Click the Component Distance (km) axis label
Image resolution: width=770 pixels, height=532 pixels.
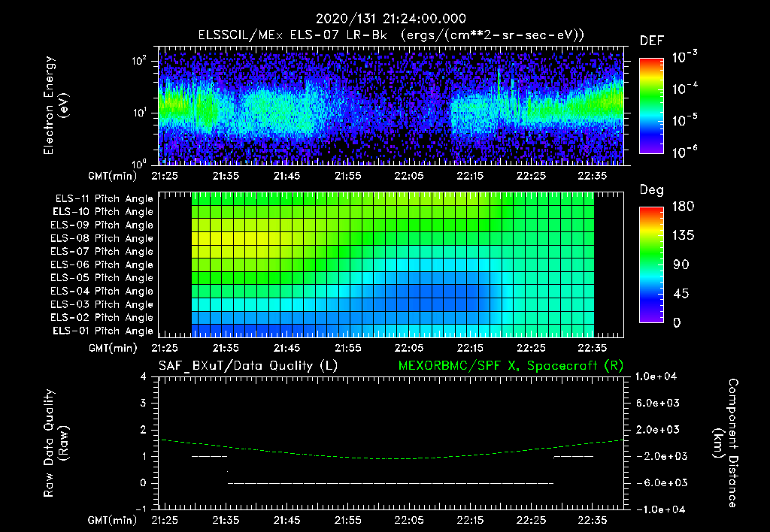click(x=726, y=443)
